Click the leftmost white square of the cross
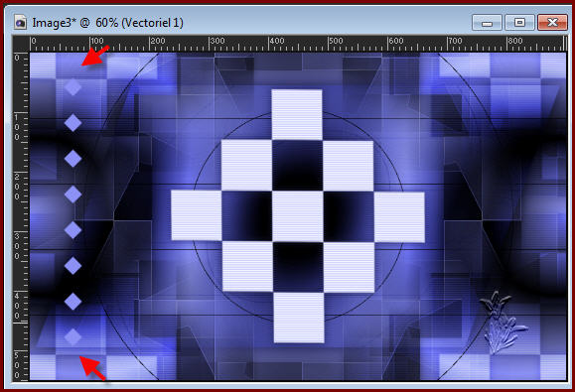 point(197,215)
